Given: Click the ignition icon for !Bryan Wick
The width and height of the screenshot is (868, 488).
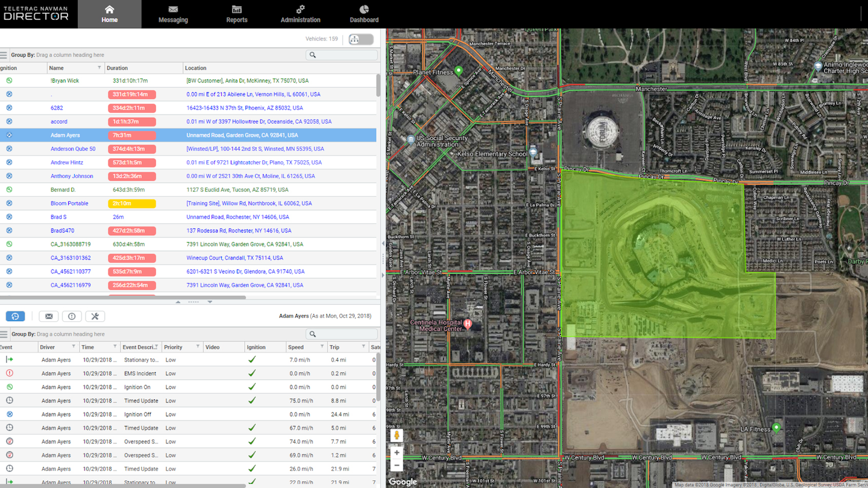Looking at the screenshot, I should [9, 81].
